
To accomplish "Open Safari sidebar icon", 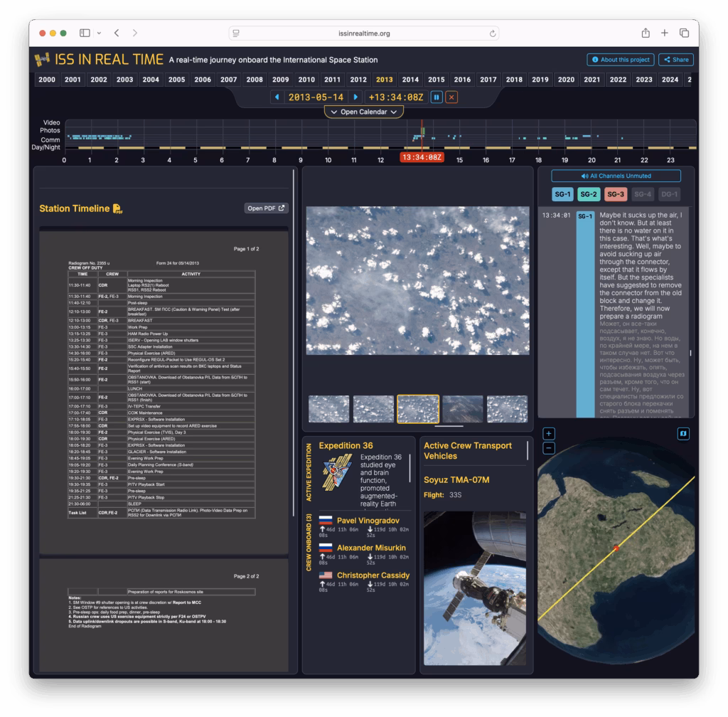I will tap(85, 33).
